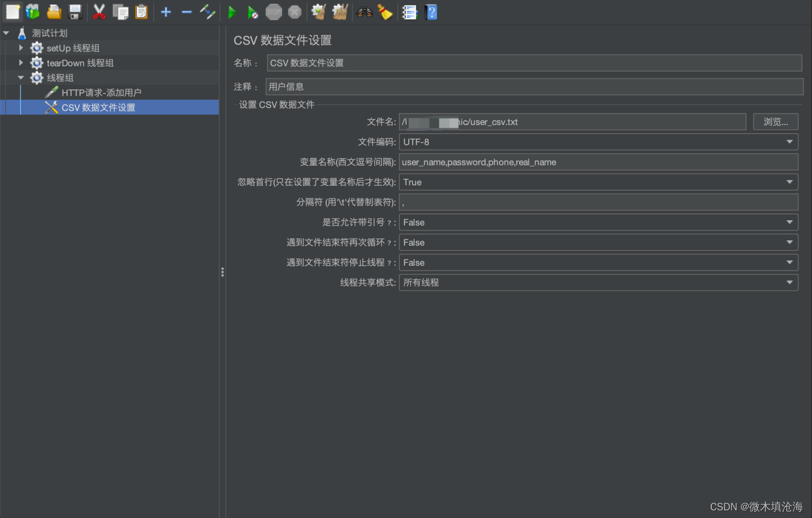This screenshot has width=812, height=518.
Task: Save the test plan with floppy icon
Action: tap(75, 12)
